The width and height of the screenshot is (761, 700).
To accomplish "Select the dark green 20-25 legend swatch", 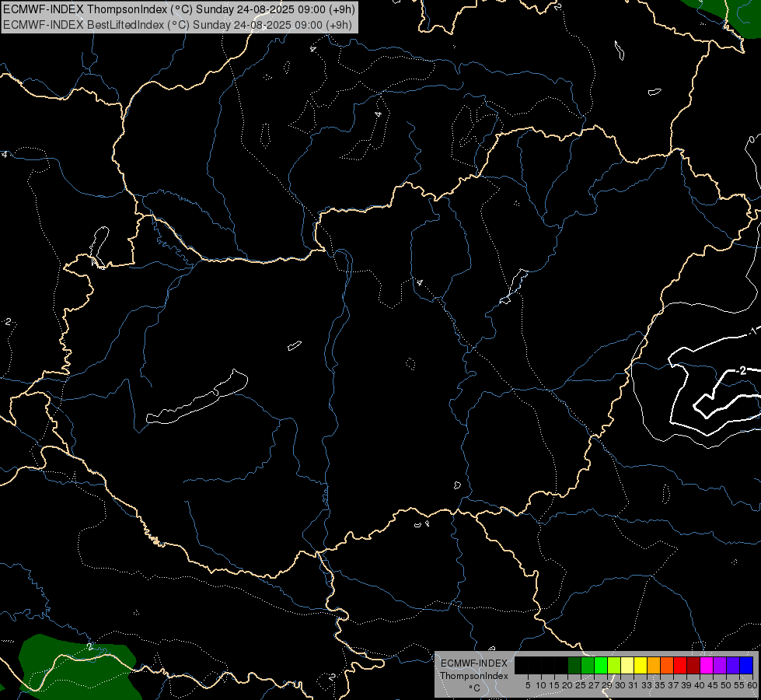I will click(x=574, y=665).
